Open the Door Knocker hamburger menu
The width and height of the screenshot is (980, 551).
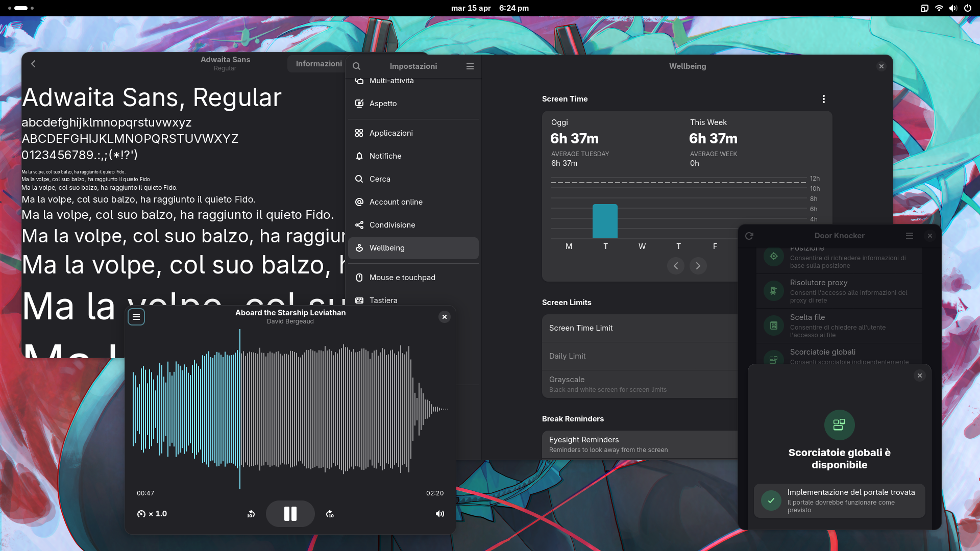(x=910, y=236)
